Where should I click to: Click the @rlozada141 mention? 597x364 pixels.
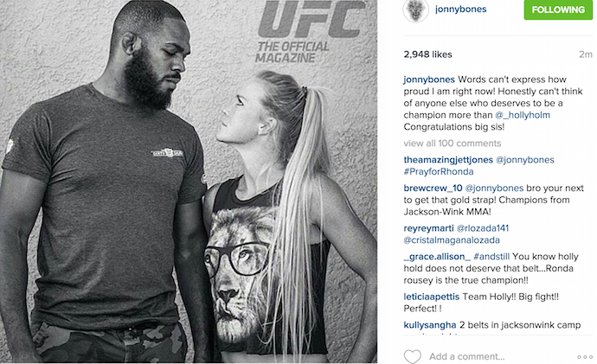coord(483,228)
